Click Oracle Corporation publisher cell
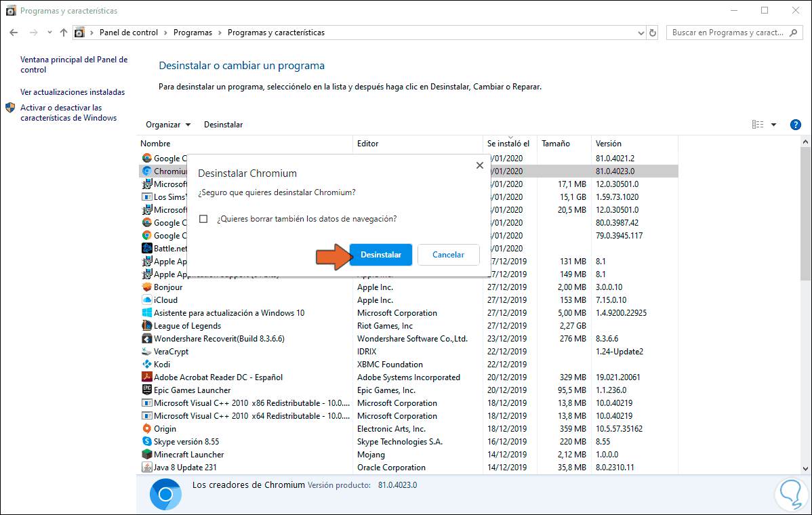Image resolution: width=812 pixels, height=515 pixels. coord(391,468)
